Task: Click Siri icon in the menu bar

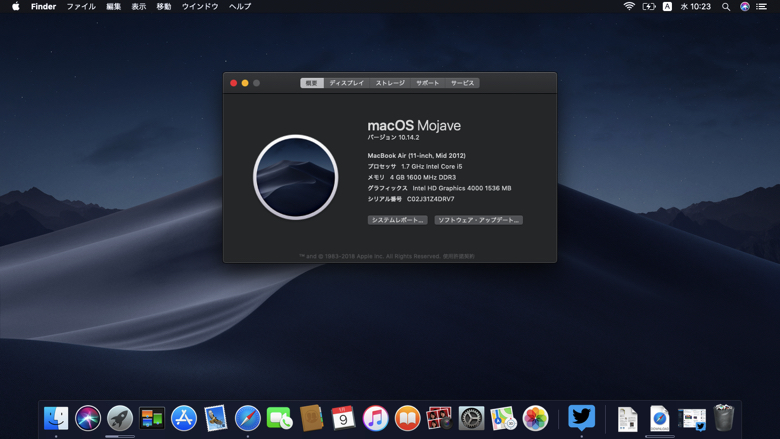Action: pos(745,6)
